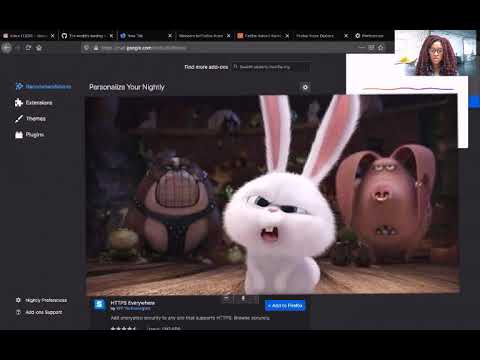
Task: Click the Recommendations sparkle icon
Action: coord(19,86)
